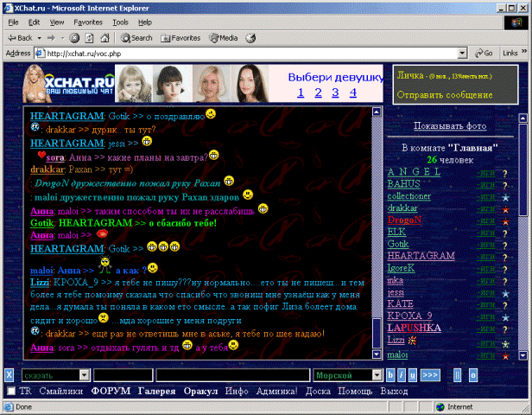
Task: Open the Личка private messages link
Action: click(x=410, y=75)
